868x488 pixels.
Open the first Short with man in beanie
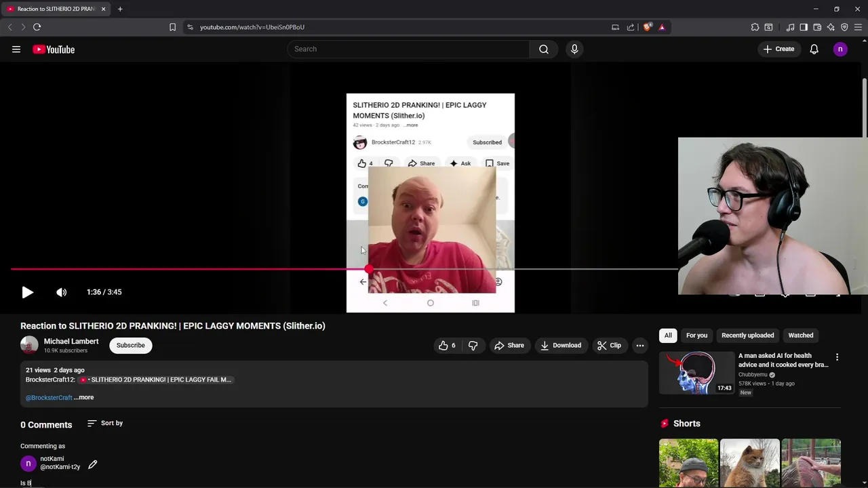(688, 464)
